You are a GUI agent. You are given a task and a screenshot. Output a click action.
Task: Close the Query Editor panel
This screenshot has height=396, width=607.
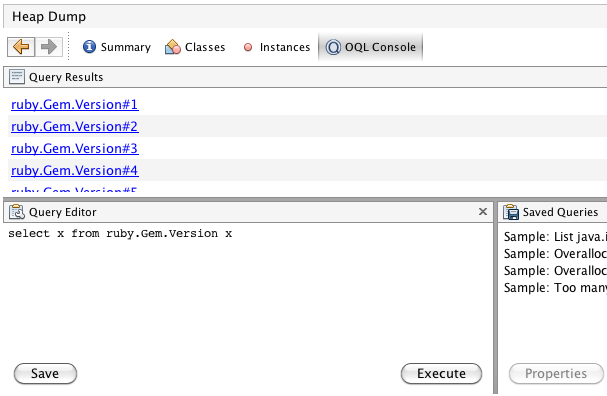pyautogui.click(x=483, y=211)
